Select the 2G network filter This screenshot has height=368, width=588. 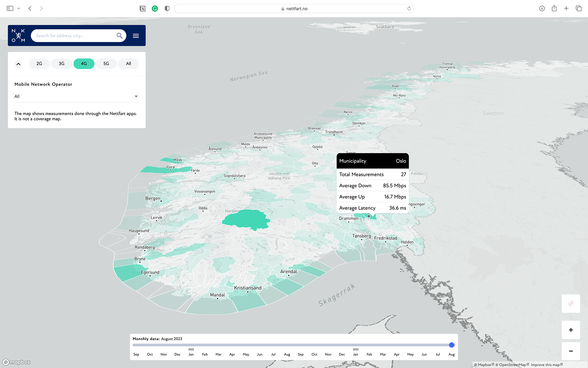coord(39,63)
